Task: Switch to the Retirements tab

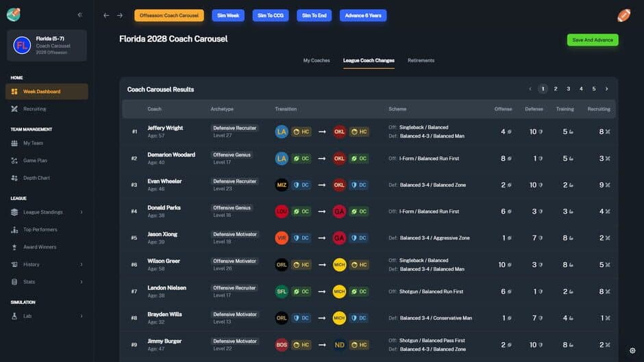Action: click(421, 60)
